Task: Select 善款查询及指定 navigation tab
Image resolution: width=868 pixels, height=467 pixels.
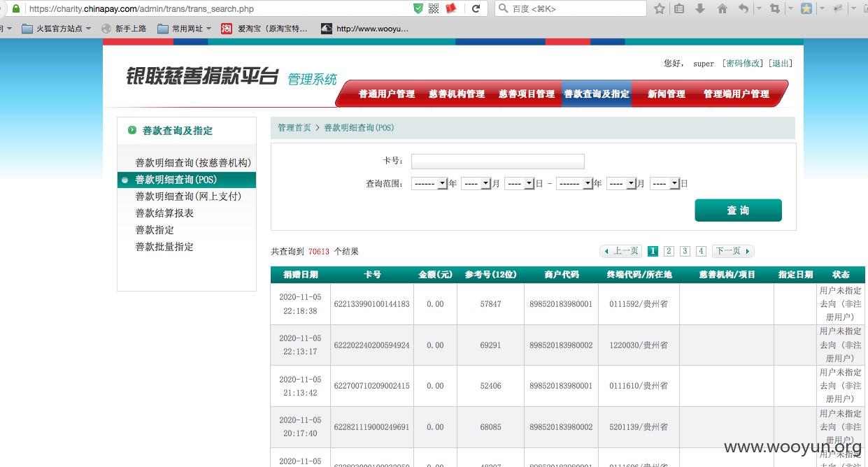Action: click(597, 94)
